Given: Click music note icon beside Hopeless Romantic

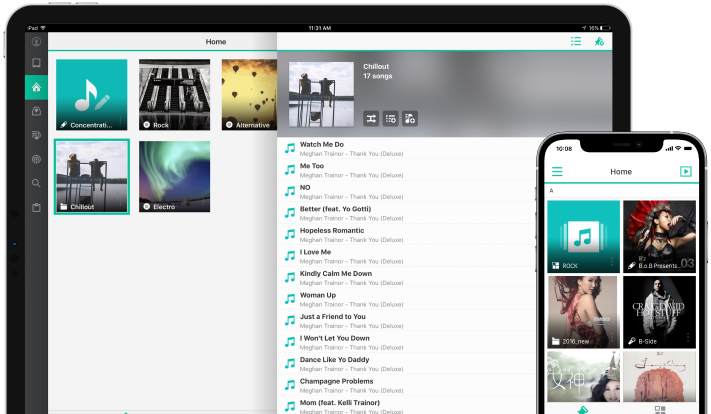Looking at the screenshot, I should pos(290,234).
